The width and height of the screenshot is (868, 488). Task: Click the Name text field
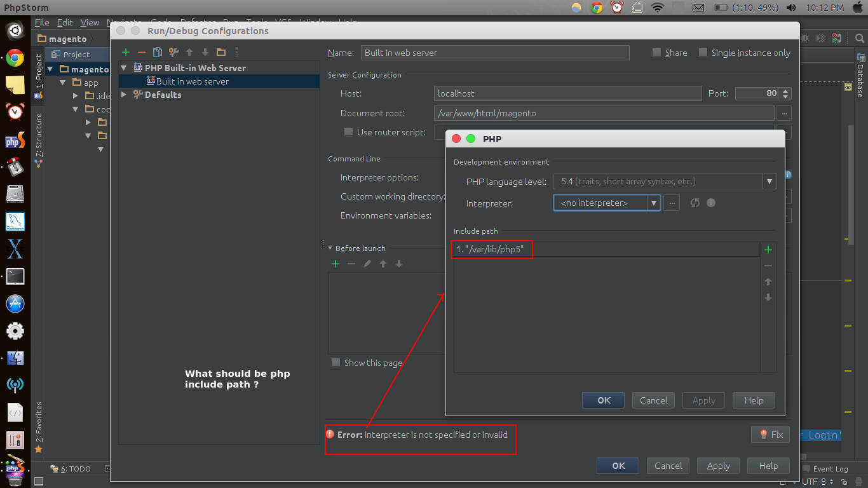point(495,53)
